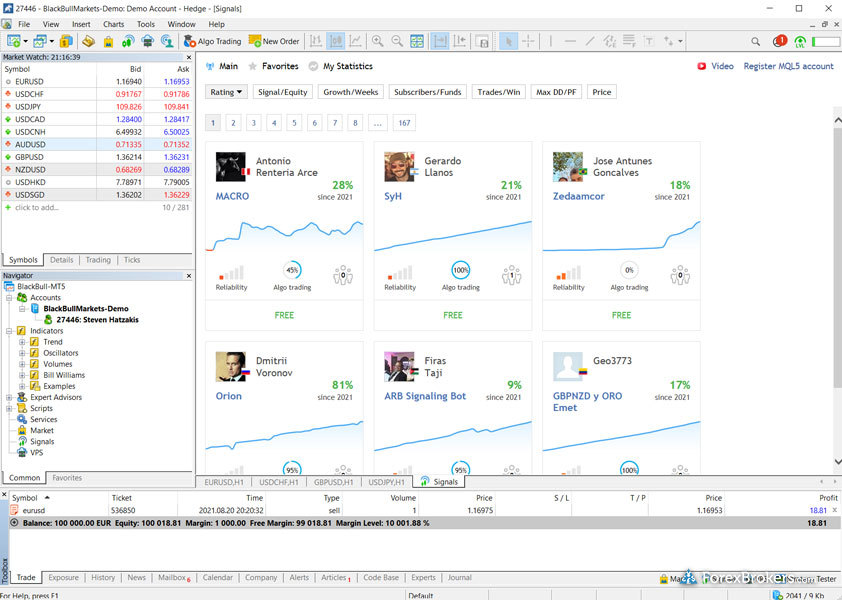
Task: Collapse the Indicators node in Navigator
Action: 9,331
